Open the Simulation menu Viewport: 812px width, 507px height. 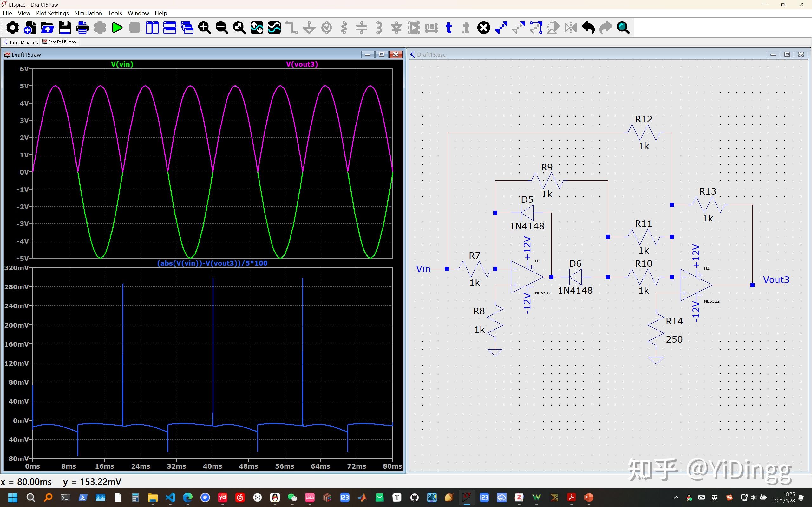click(x=88, y=13)
